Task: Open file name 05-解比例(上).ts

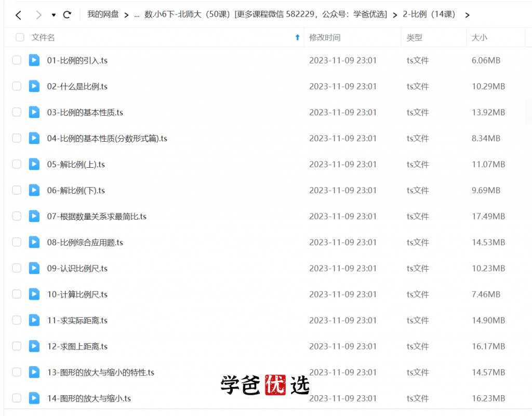Action: coord(76,165)
